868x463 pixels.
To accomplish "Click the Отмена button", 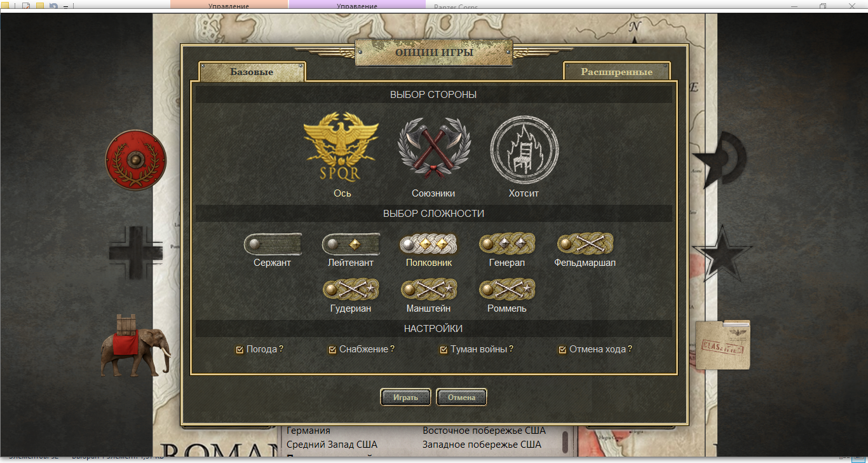I will [461, 397].
